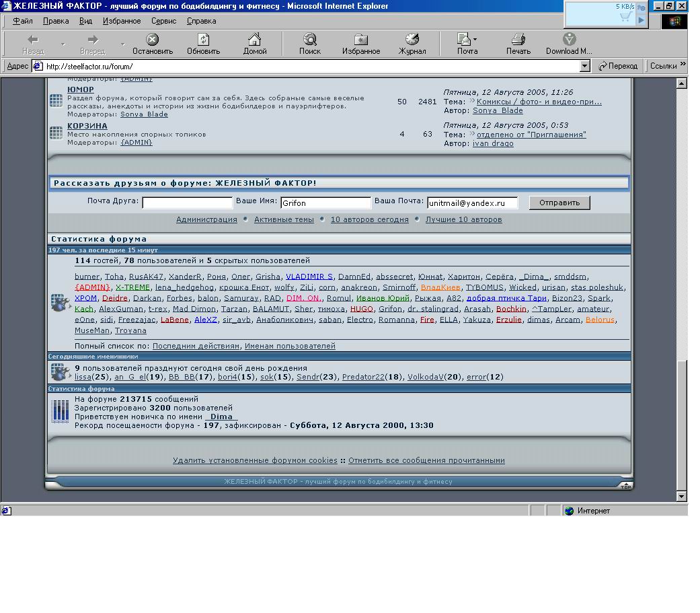Open the Файл menu
Screen dimensions: 700x613
(x=22, y=21)
